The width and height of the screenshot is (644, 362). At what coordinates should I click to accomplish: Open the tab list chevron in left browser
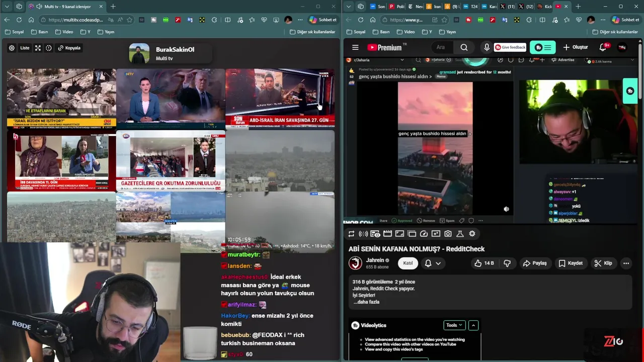[7, 7]
